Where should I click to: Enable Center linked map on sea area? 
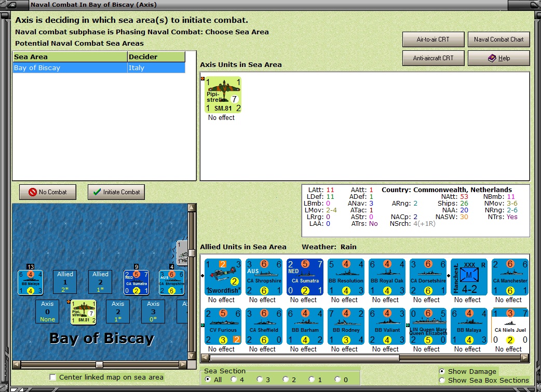[53, 377]
